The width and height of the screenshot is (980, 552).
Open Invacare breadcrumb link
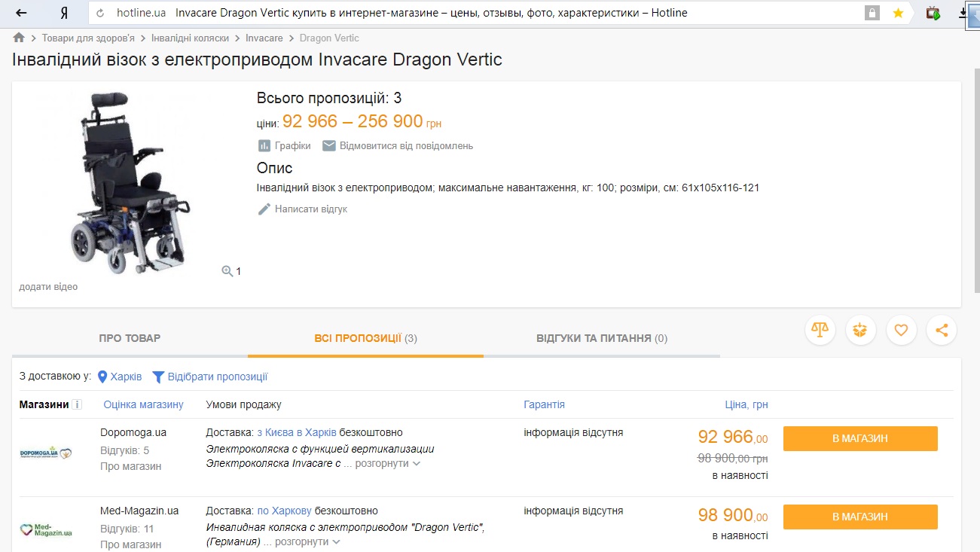coord(264,38)
